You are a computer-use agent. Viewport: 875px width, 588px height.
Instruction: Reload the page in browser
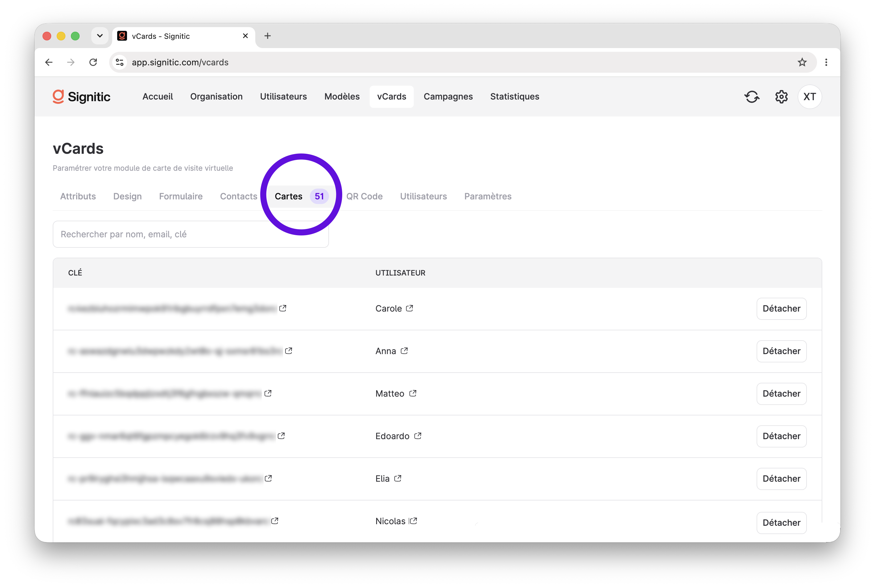tap(93, 62)
